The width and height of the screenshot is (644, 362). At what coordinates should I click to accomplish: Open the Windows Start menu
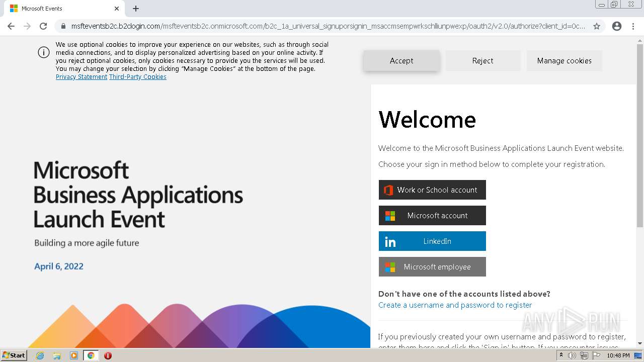click(x=14, y=355)
